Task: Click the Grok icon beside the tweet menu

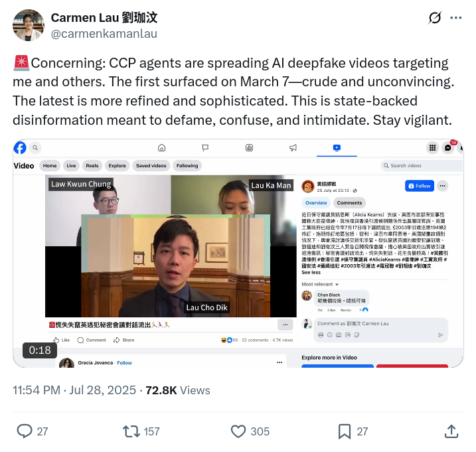Action: click(435, 18)
